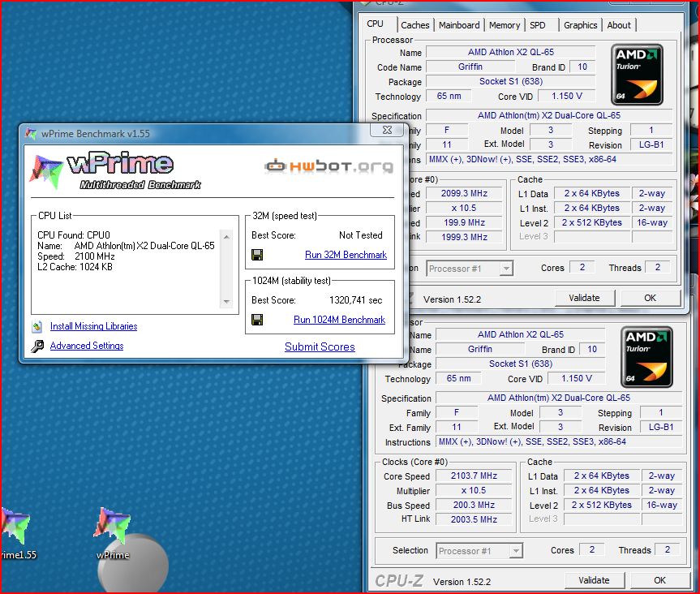
Task: Switch to the SPD tab in CPU-Z
Action: pos(538,25)
